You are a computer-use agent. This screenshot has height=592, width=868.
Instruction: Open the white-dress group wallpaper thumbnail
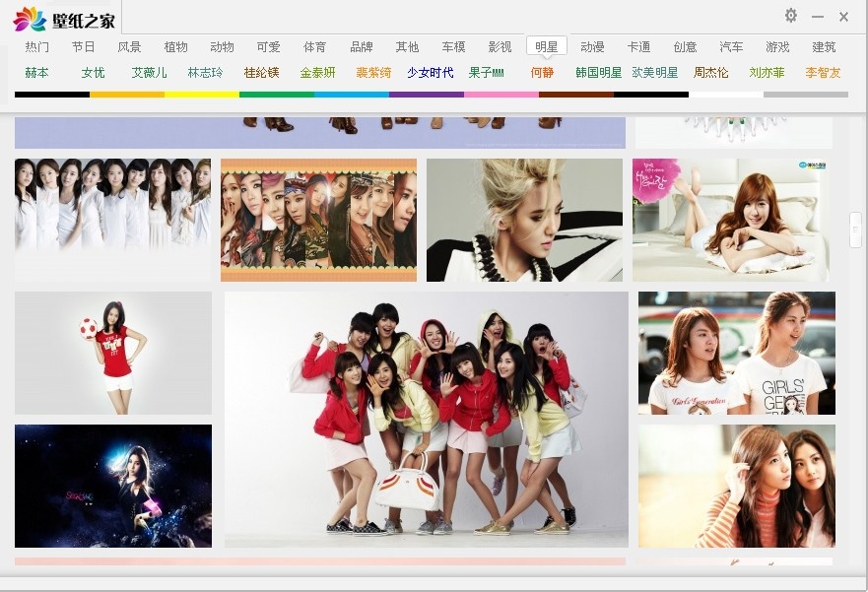[x=113, y=221]
